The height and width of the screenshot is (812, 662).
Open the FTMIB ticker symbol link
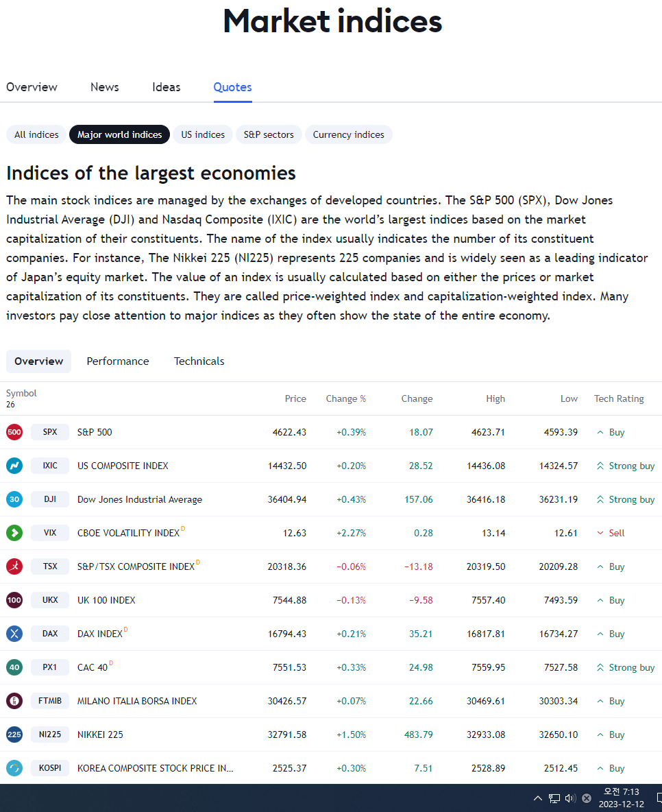pyautogui.click(x=50, y=701)
